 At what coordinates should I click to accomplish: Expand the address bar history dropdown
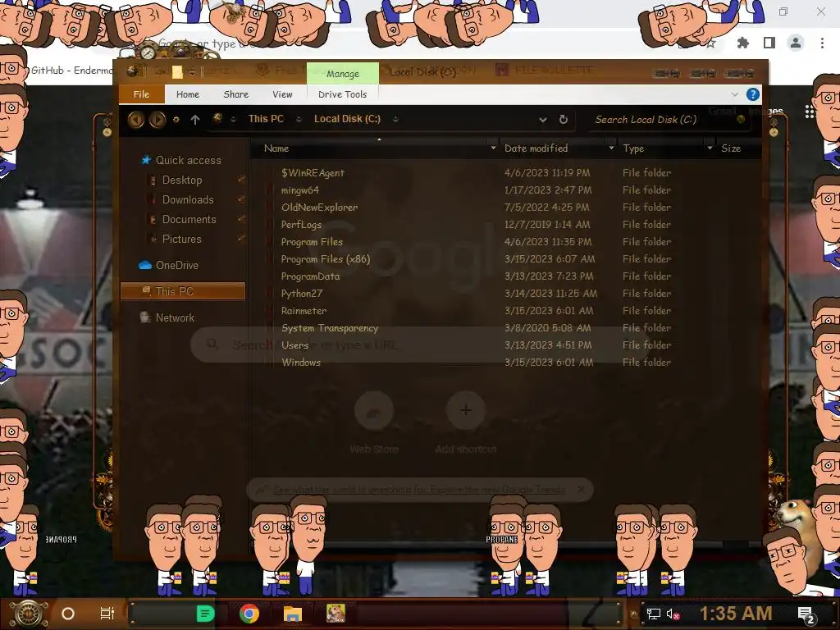tap(543, 120)
